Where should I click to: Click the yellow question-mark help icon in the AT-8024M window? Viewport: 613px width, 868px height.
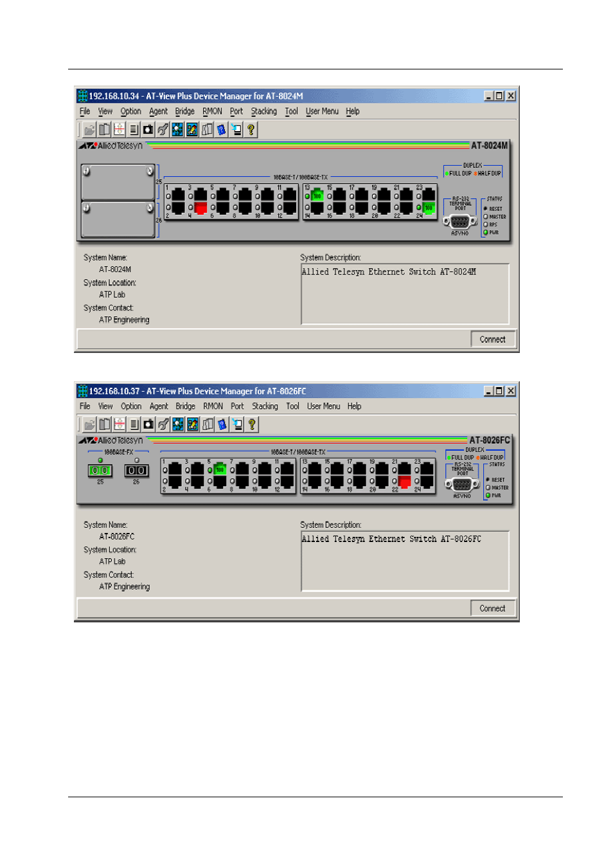point(251,130)
